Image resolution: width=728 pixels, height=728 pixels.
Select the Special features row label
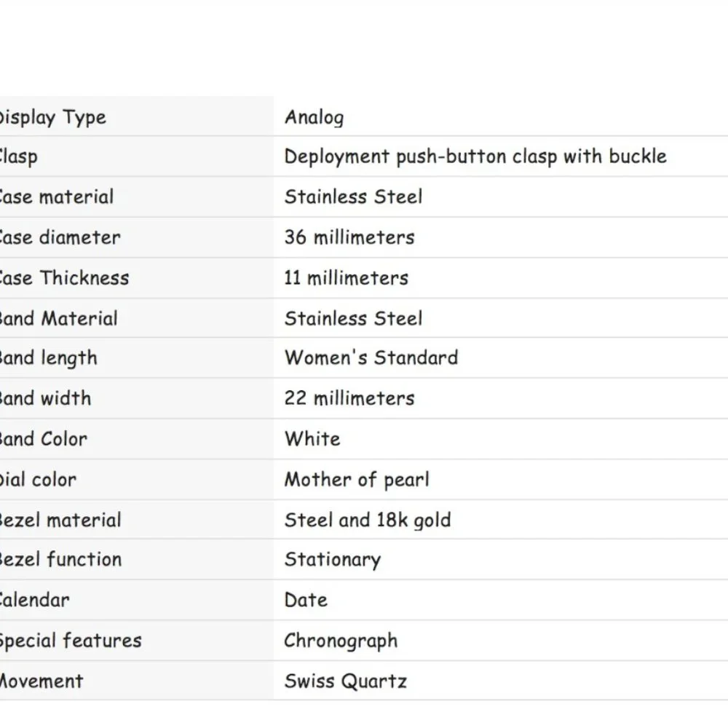coord(70,641)
